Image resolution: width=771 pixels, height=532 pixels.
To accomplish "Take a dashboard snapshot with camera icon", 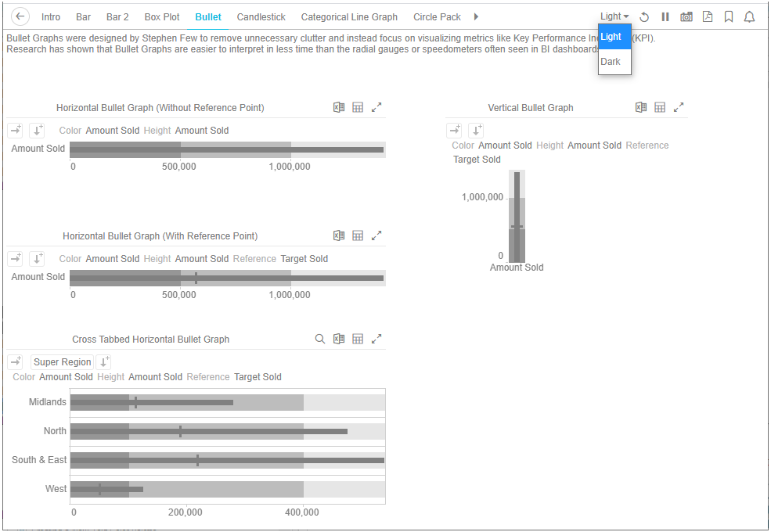I will click(x=686, y=17).
